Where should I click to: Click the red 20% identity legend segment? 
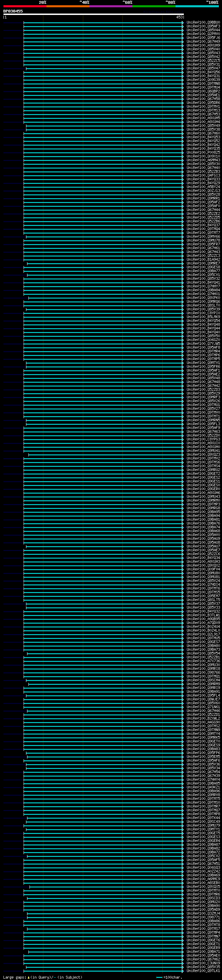click(25, 6)
